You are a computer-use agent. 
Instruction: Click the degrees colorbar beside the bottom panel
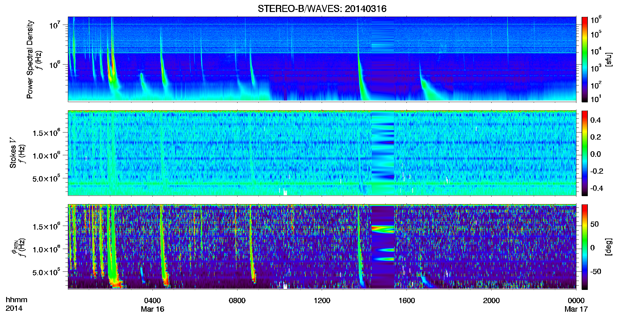[584, 247]
